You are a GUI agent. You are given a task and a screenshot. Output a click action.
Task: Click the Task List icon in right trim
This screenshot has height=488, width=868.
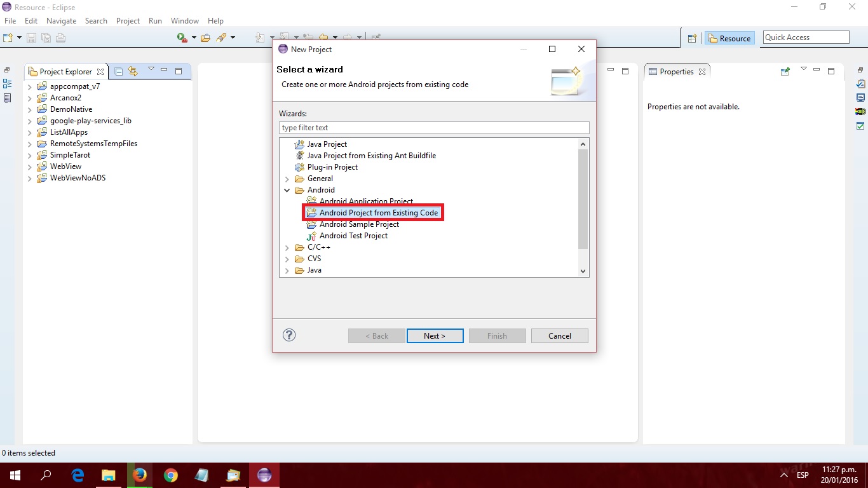[x=860, y=84]
